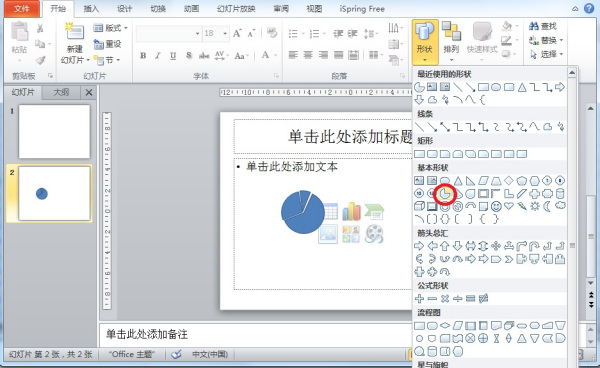Switch to the 大纲 outline tab

(61, 92)
